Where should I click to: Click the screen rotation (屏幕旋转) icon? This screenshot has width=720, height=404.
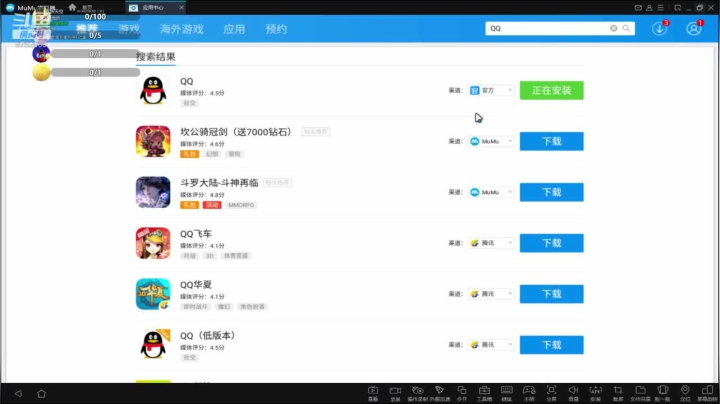pyautogui.click(x=707, y=393)
